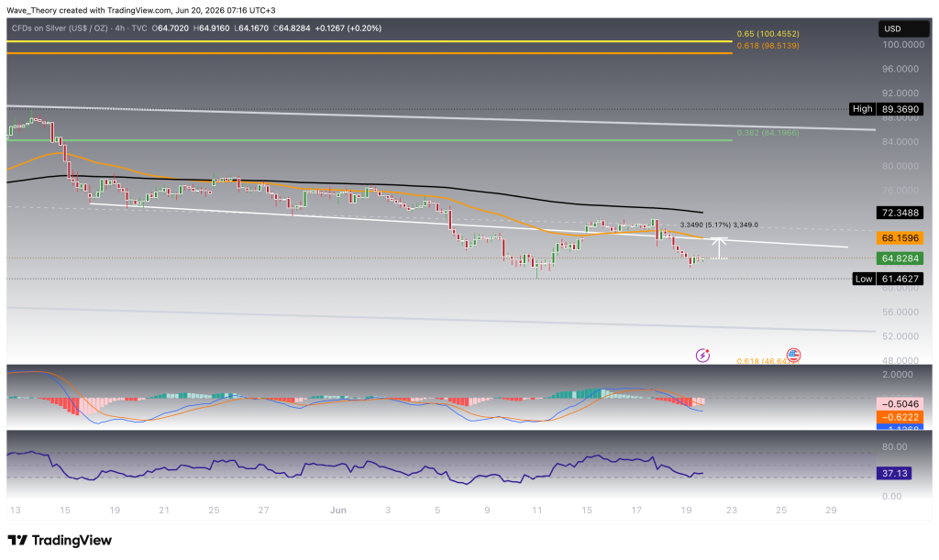Click the 52.0000 price axis label

tap(900, 336)
